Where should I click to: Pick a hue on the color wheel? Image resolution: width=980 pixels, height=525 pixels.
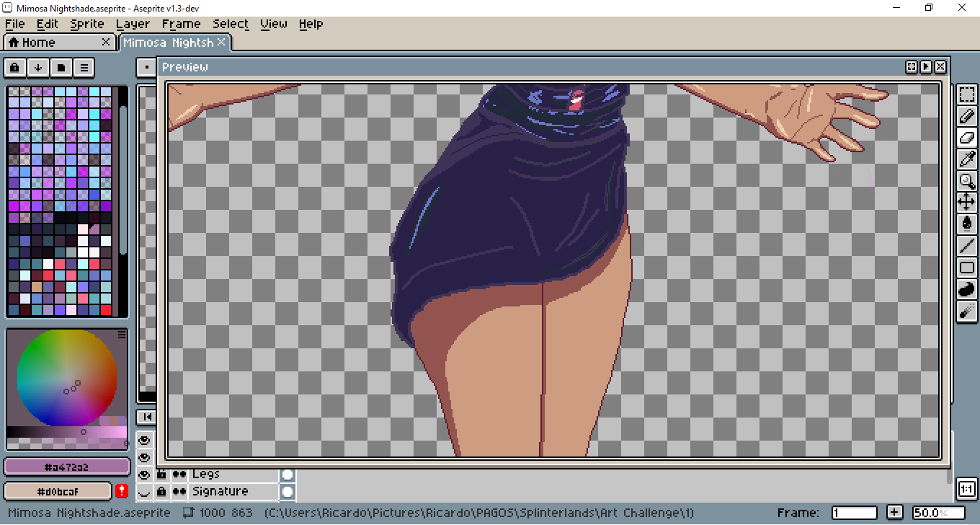pos(67,379)
